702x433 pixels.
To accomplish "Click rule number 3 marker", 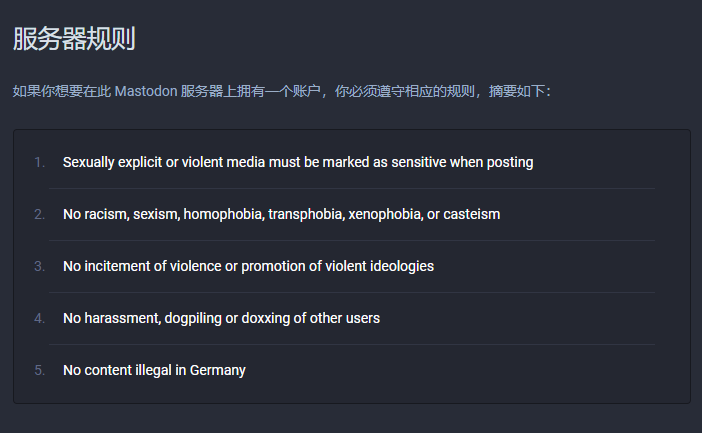I will tap(40, 266).
